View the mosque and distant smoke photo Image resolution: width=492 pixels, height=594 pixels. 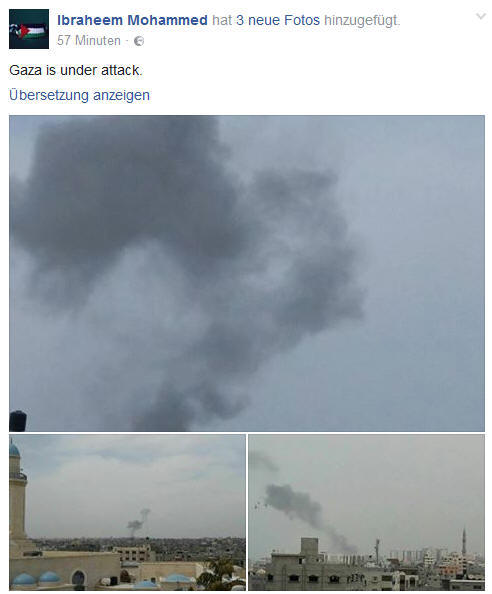(127, 512)
